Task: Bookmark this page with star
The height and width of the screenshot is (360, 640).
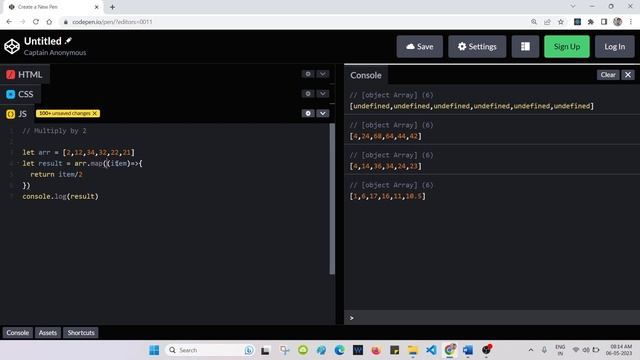Action: (561, 22)
